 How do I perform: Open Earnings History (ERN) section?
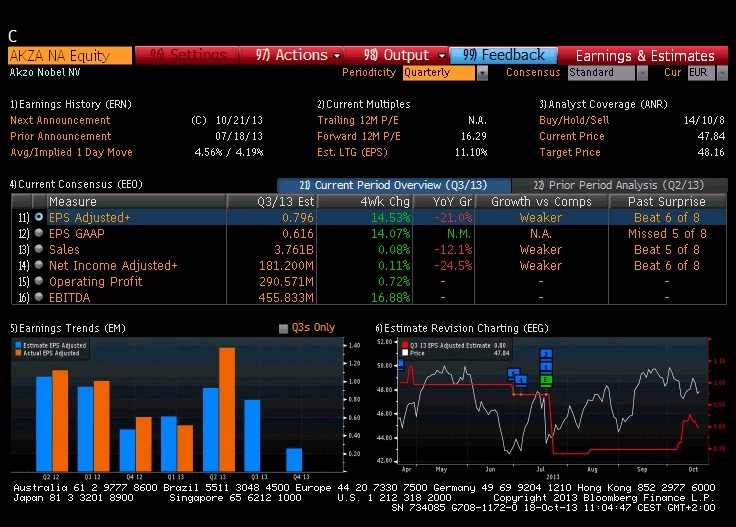click(x=71, y=104)
